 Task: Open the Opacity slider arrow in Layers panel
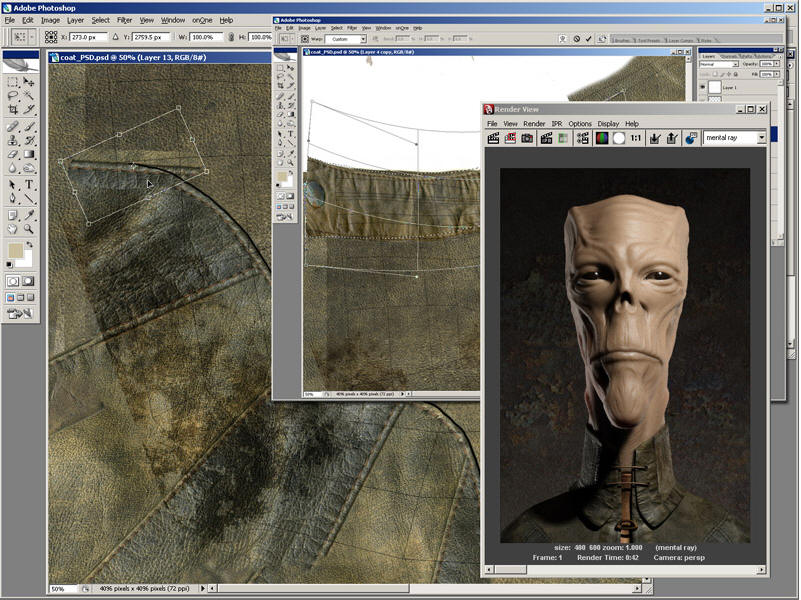[776, 64]
